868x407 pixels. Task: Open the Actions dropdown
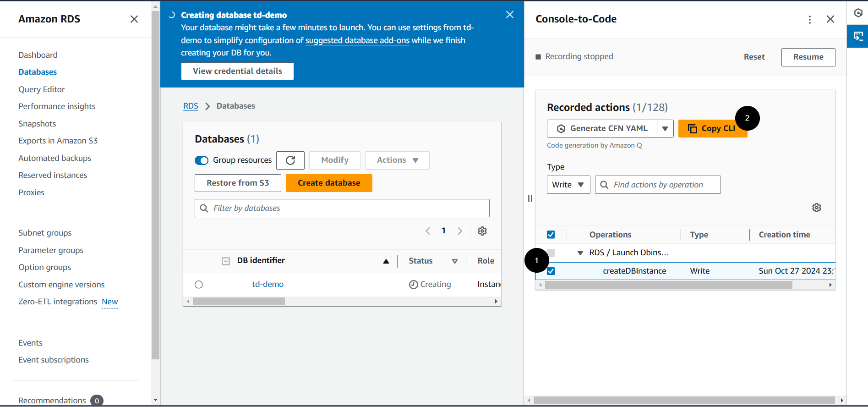point(397,160)
